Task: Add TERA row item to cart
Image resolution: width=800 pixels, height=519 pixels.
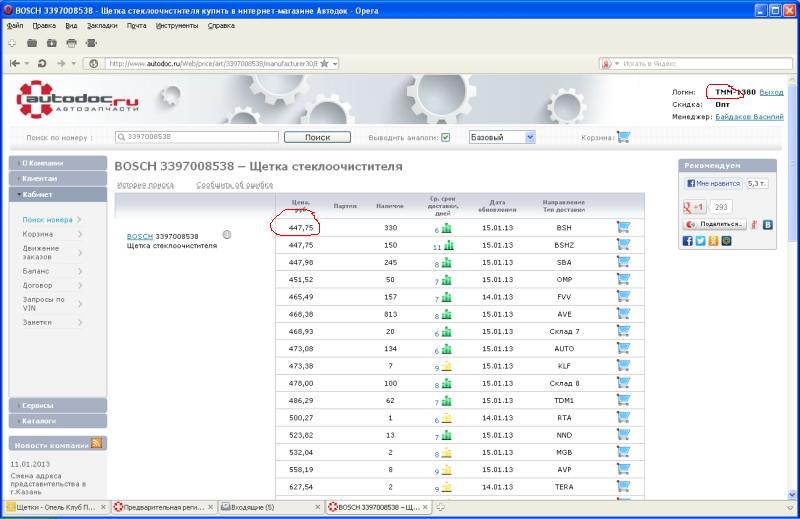Action: pyautogui.click(x=623, y=486)
